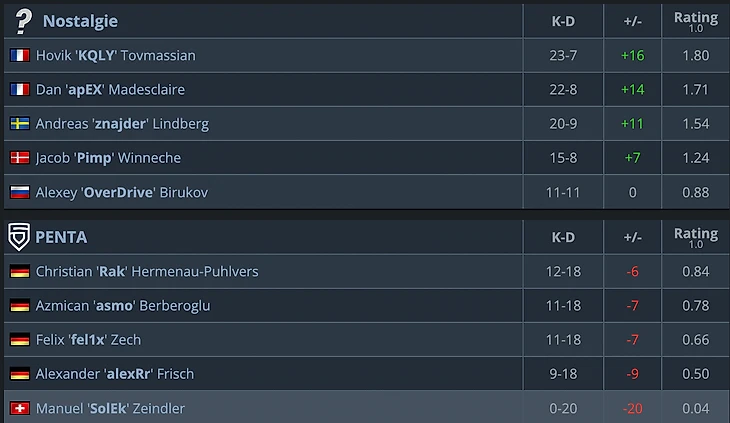Select the Nostalgie +/- column header
The height and width of the screenshot is (423, 730).
[632, 21]
